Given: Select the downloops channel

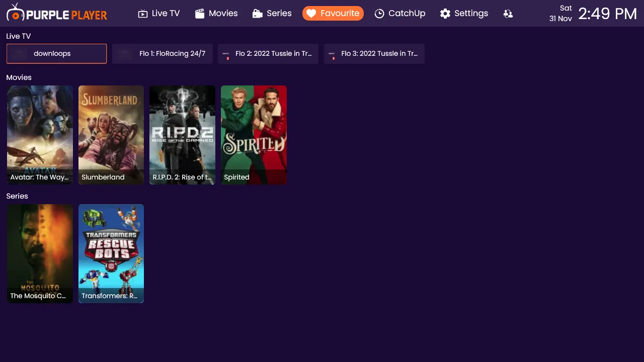Looking at the screenshot, I should click(57, 54).
